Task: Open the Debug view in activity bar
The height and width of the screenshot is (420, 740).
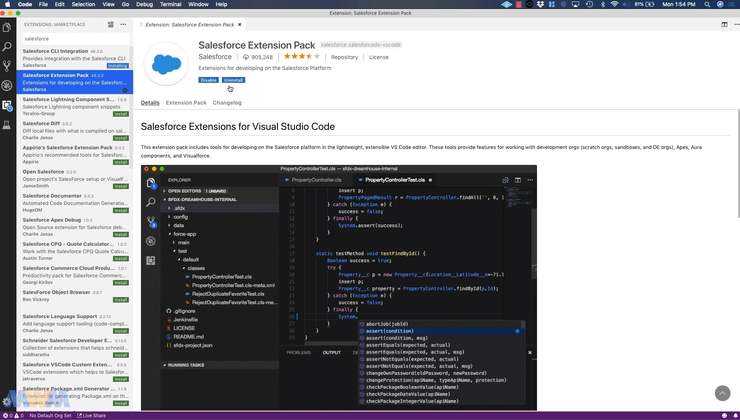Action: pos(7,85)
